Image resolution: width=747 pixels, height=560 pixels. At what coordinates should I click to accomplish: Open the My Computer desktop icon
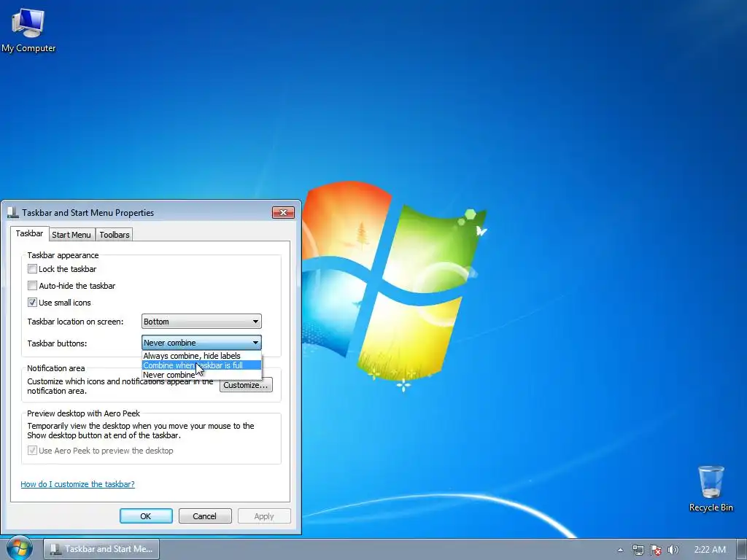28,31
